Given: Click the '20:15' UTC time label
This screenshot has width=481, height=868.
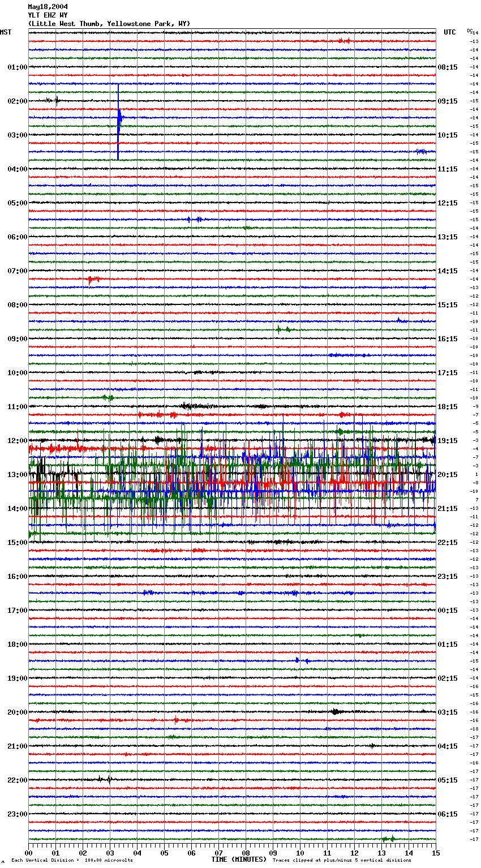Looking at the screenshot, I should click(448, 475).
